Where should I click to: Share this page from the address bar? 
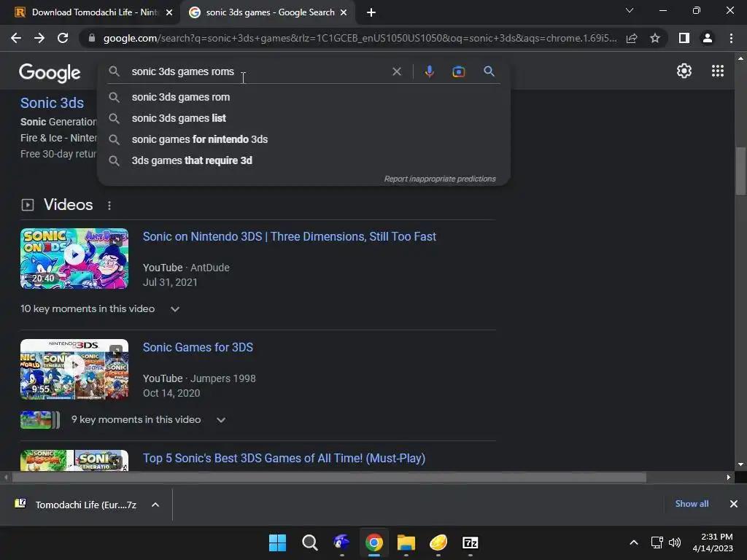coord(632,38)
